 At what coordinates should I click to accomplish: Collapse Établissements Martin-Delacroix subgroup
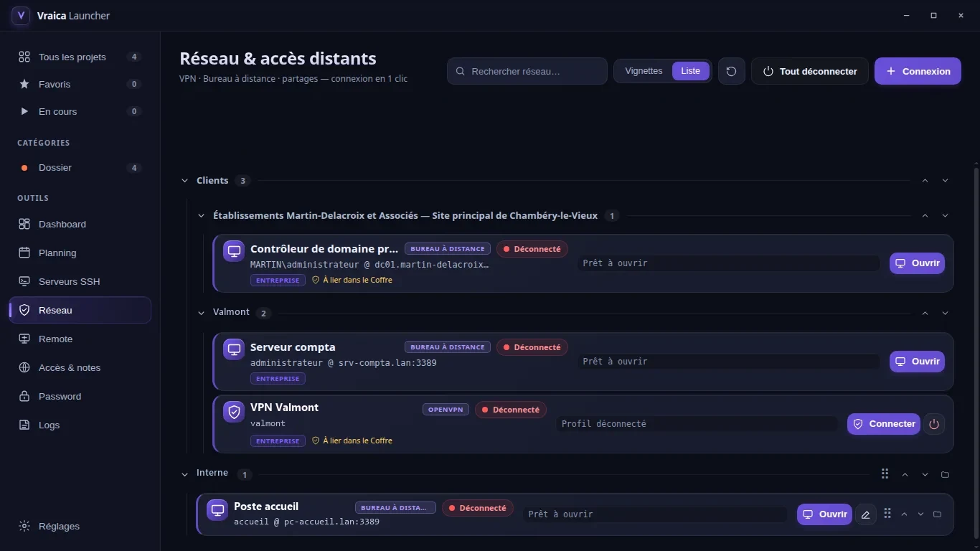pyautogui.click(x=202, y=215)
